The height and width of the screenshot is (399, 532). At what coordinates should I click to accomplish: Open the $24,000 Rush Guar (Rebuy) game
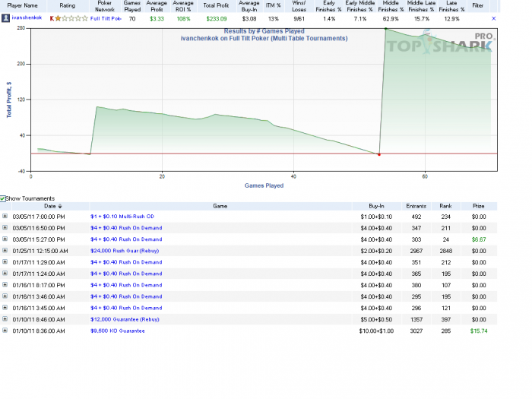pyautogui.click(x=125, y=251)
